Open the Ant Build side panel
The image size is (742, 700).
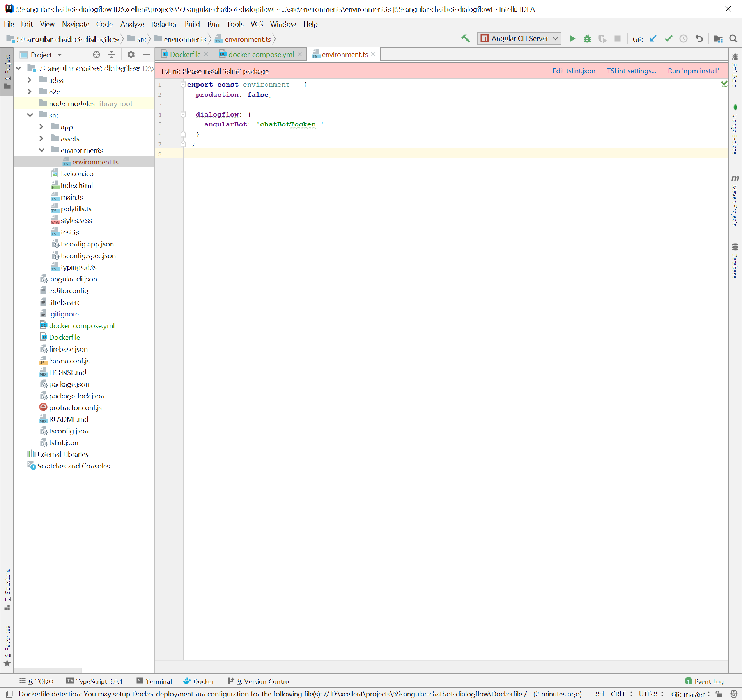(x=735, y=71)
